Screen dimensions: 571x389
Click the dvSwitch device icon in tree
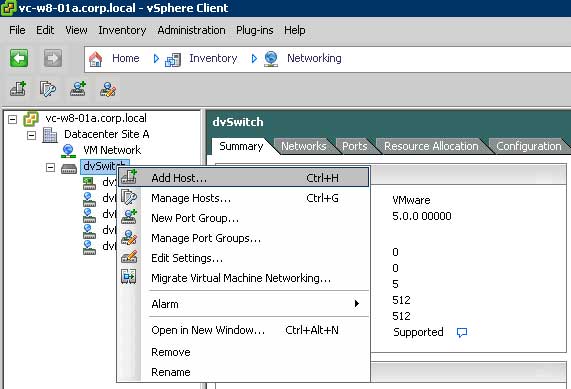coord(69,168)
